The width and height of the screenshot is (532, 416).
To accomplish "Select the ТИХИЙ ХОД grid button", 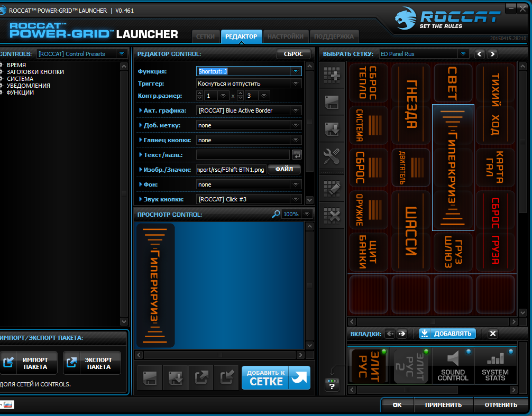I will (496, 104).
